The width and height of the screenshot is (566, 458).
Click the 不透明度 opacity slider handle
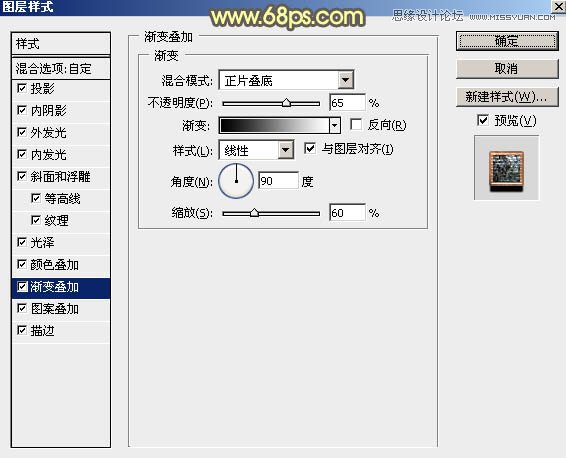pyautogui.click(x=286, y=103)
